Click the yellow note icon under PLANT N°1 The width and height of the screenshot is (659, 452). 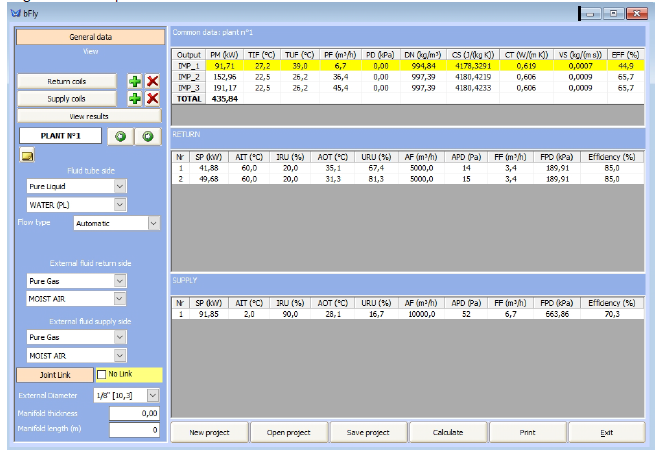27,156
